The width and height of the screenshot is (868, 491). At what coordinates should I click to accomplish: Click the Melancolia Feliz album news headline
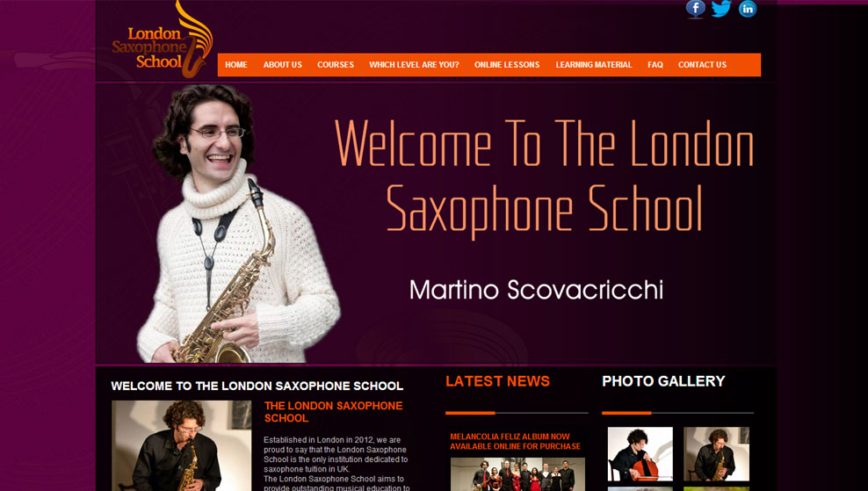point(516,441)
